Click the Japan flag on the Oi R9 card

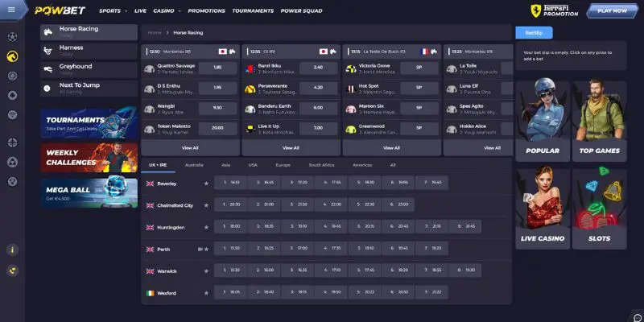point(324,52)
